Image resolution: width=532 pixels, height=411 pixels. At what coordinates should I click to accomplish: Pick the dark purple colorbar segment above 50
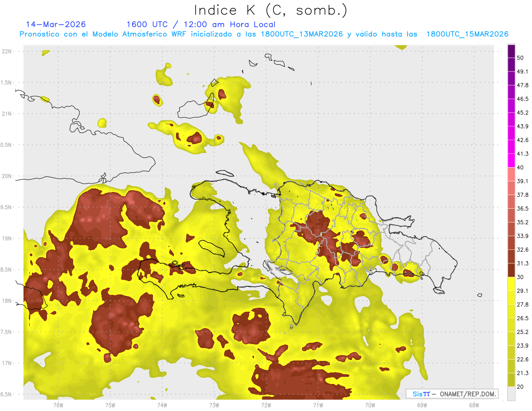[x=511, y=51]
